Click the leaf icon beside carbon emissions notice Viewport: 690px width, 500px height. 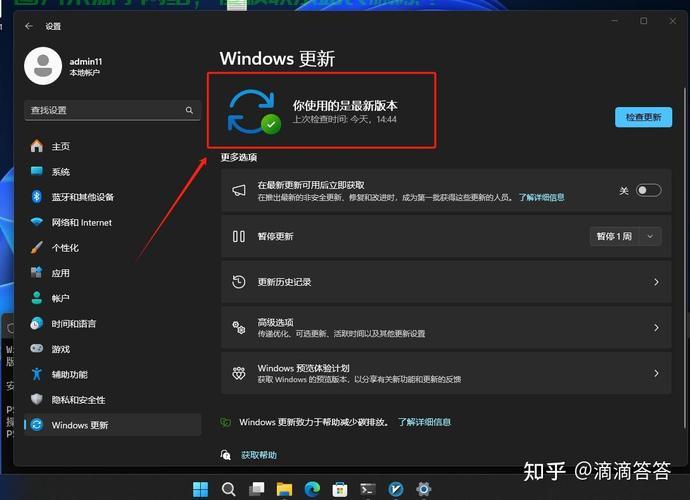225,422
